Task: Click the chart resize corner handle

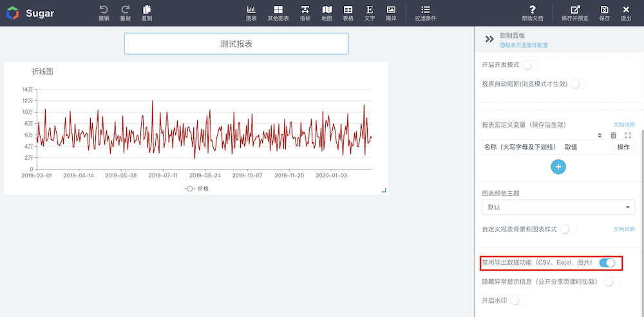Action: 384,190
